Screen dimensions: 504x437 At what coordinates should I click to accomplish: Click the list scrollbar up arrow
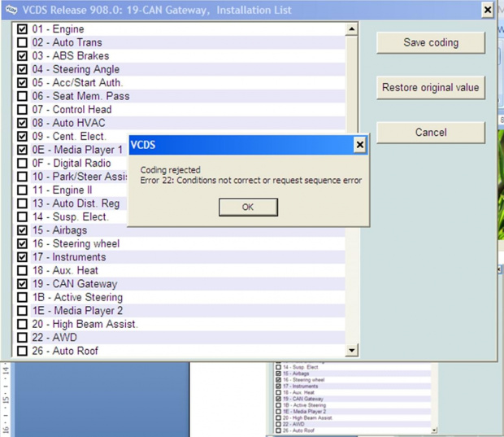pos(352,29)
